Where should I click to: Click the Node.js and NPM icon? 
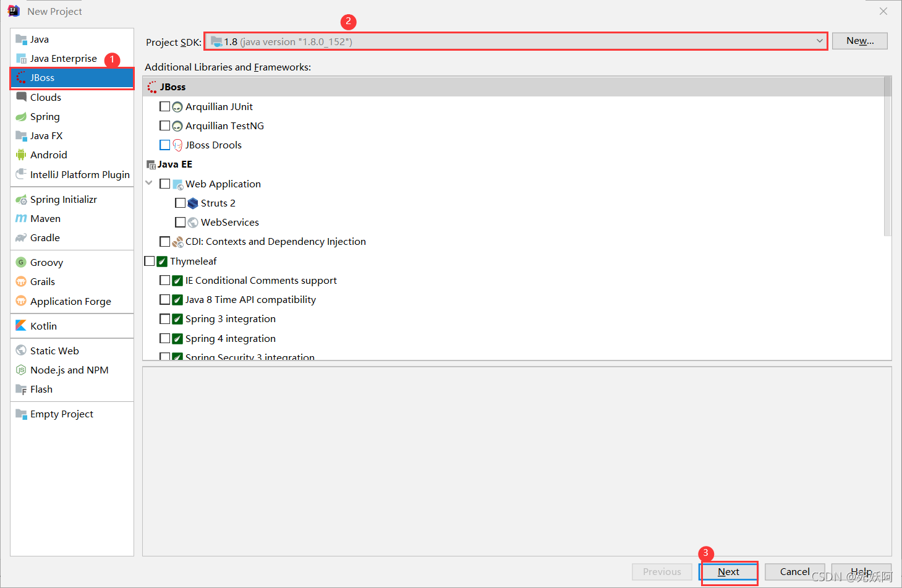point(21,370)
